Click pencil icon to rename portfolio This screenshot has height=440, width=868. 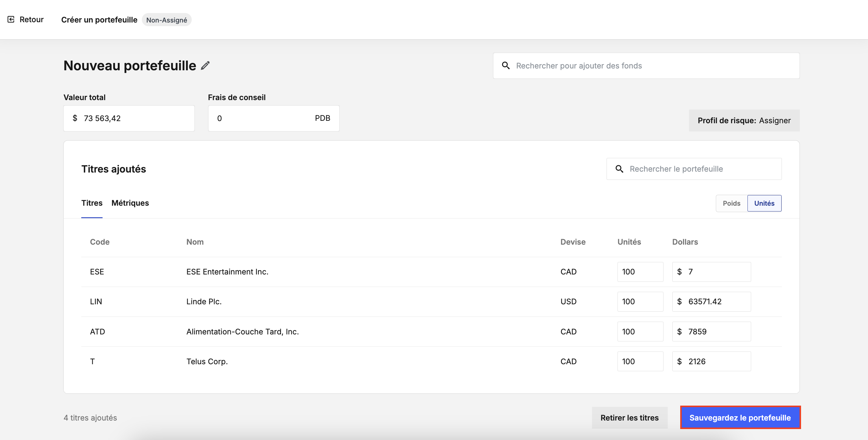point(205,65)
